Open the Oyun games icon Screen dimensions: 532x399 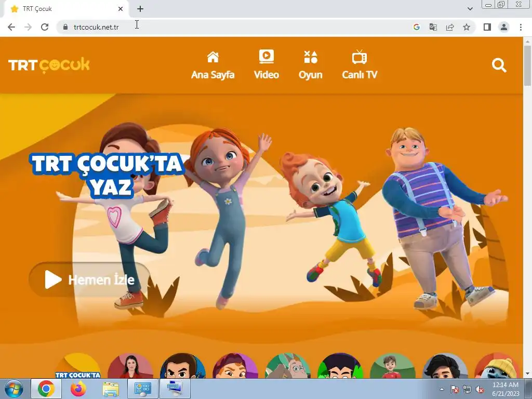coord(311,57)
